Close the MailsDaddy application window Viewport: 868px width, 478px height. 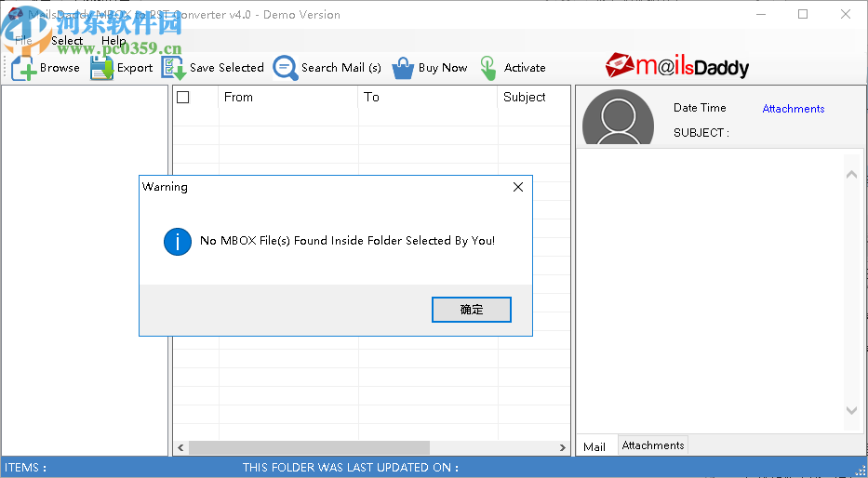(846, 14)
